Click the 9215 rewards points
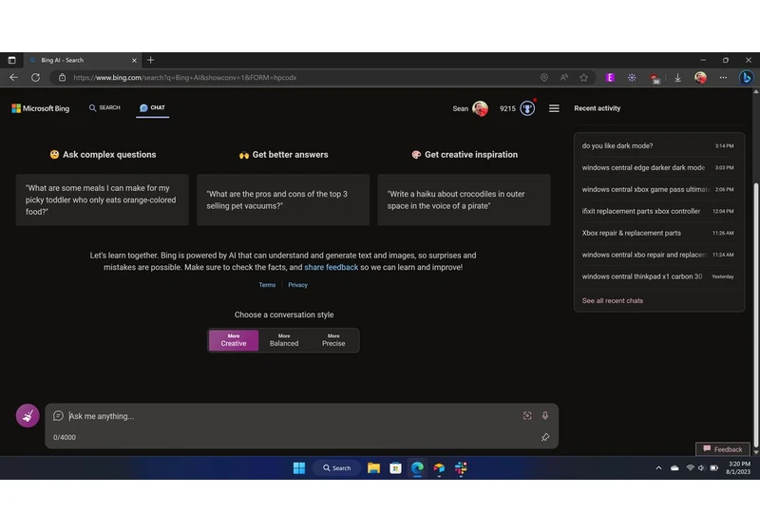The image size is (760, 532). point(507,108)
